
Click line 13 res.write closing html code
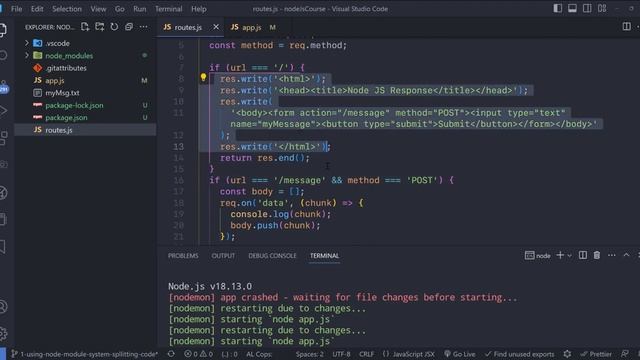click(x=275, y=147)
